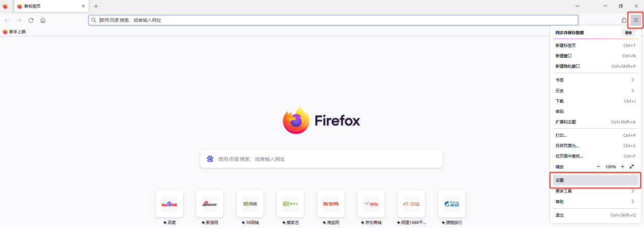Open the 淘宝网 shortcut tile

330,204
